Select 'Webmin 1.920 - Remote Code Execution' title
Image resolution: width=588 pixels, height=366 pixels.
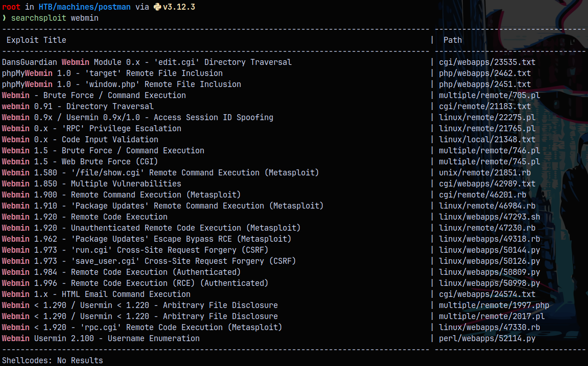click(x=85, y=217)
